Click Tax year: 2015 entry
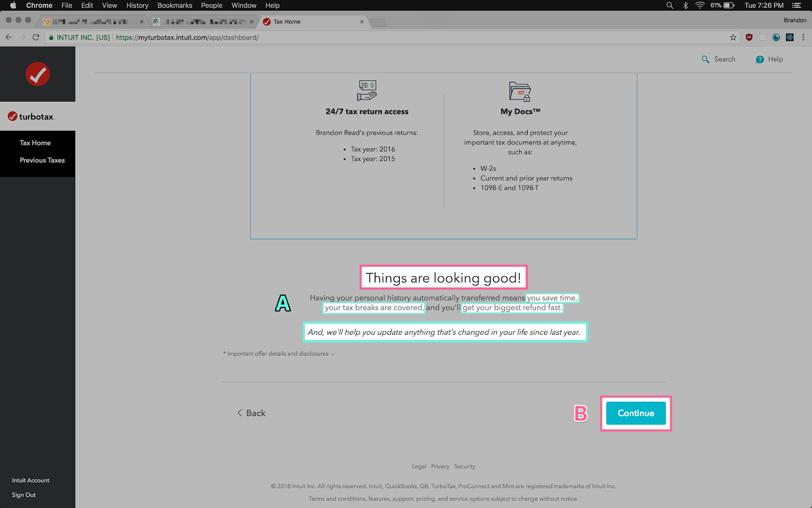 coord(373,159)
